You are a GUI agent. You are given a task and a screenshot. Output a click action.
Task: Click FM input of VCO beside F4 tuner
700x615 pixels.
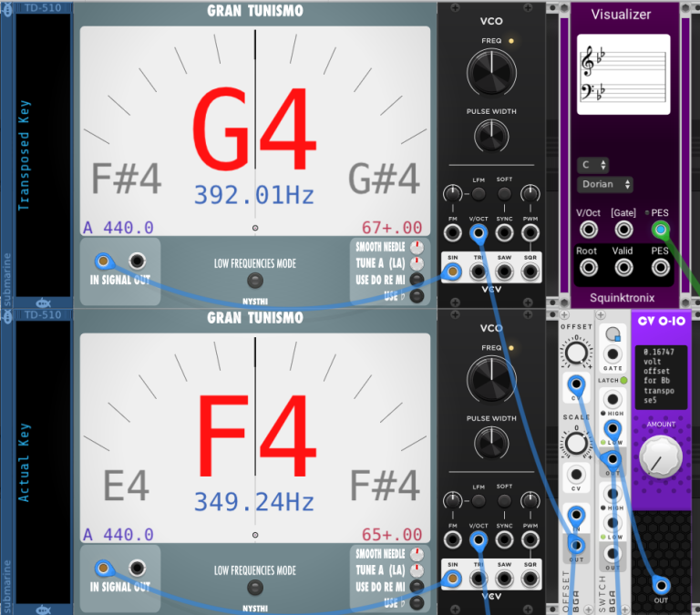(x=452, y=539)
